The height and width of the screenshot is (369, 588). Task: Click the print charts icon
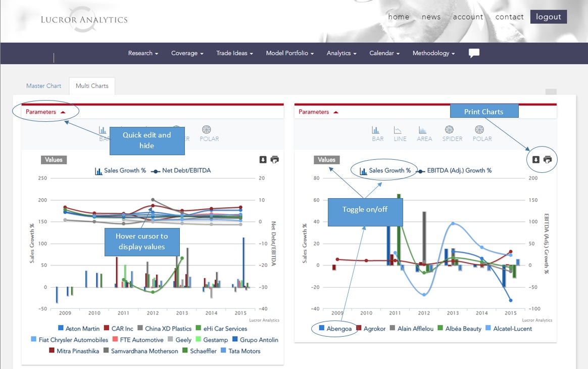(547, 159)
